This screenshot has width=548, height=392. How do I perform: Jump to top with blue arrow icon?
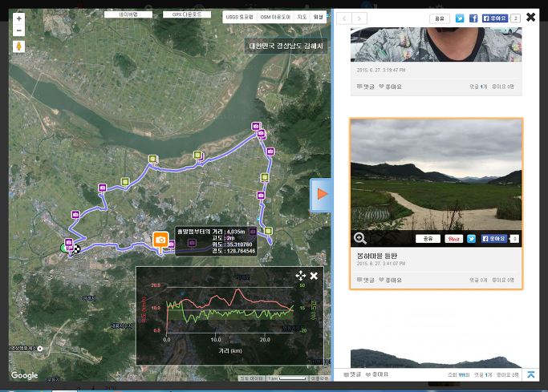pos(531,374)
